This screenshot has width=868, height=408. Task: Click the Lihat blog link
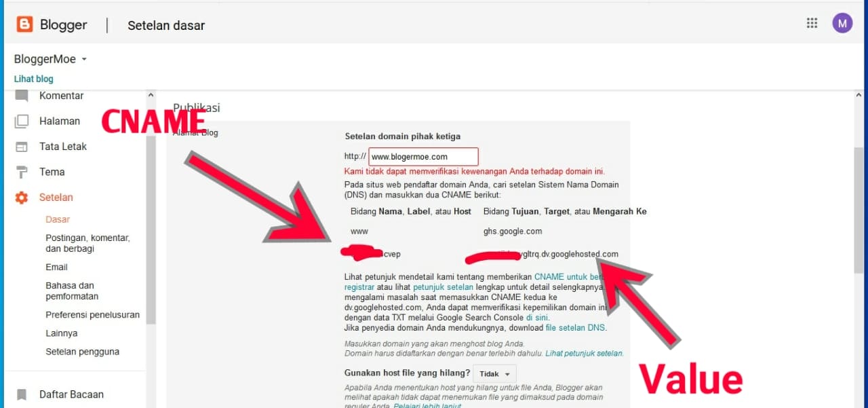click(x=34, y=79)
